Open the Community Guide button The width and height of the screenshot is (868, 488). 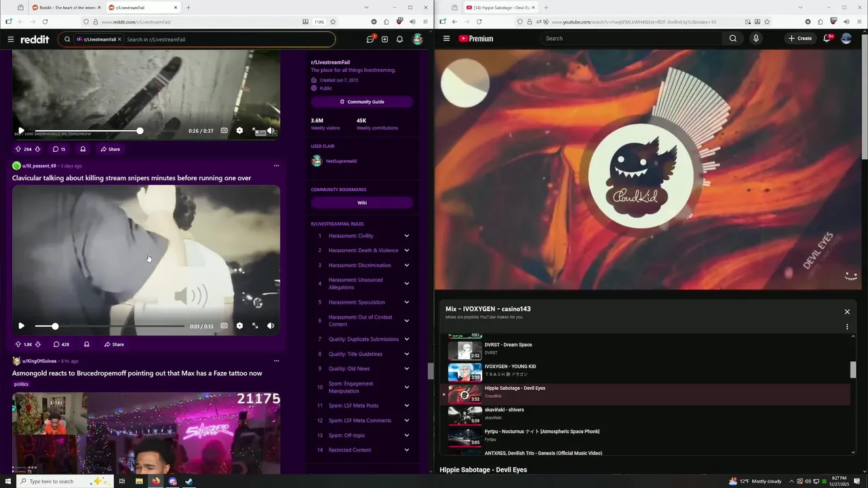(362, 102)
